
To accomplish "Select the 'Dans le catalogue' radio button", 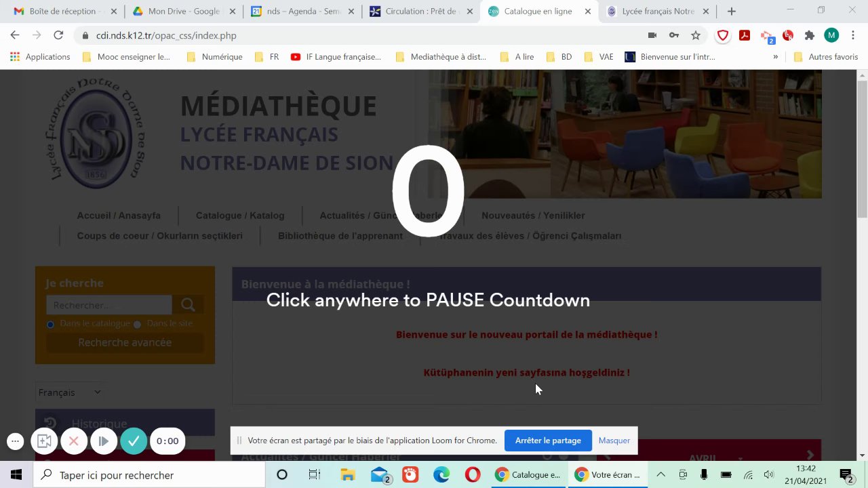I will pos(50,325).
